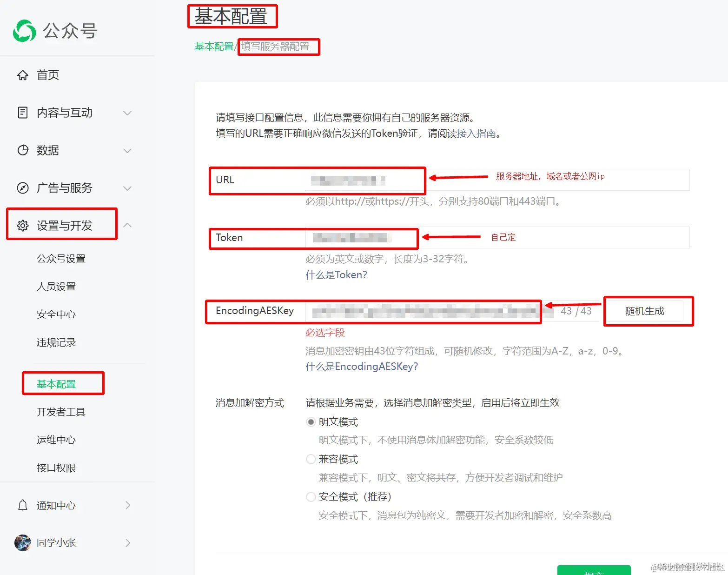The height and width of the screenshot is (575, 728).
Task: Focus the Token input field
Action: point(497,237)
